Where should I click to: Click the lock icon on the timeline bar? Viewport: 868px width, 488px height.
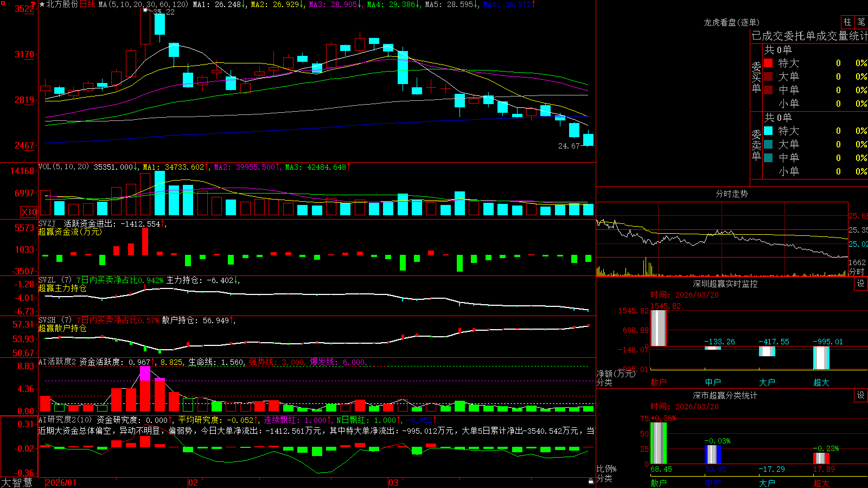[x=591, y=481]
